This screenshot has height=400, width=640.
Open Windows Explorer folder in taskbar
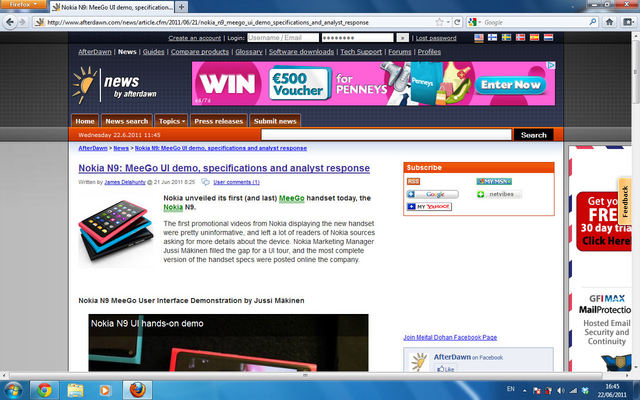(x=75, y=390)
